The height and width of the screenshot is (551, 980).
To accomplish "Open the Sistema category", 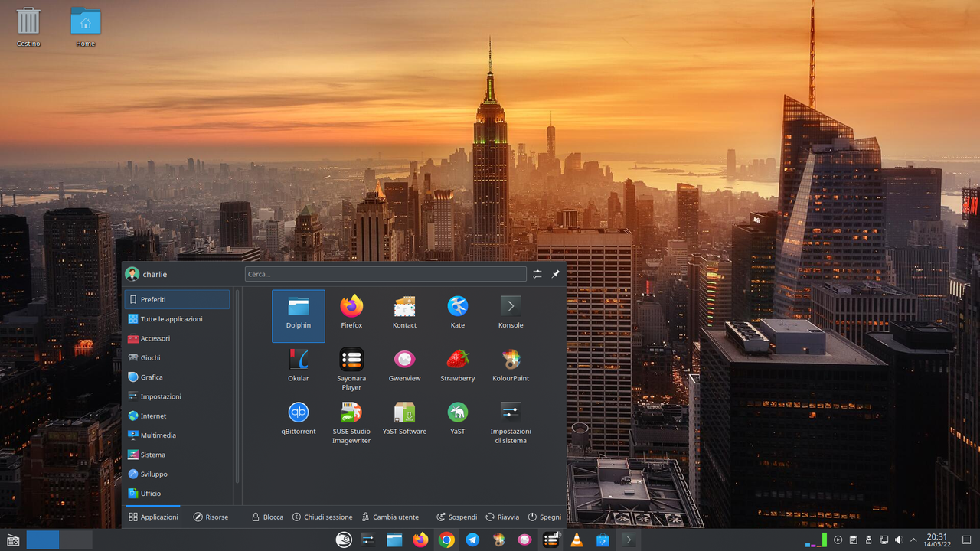I will (177, 455).
